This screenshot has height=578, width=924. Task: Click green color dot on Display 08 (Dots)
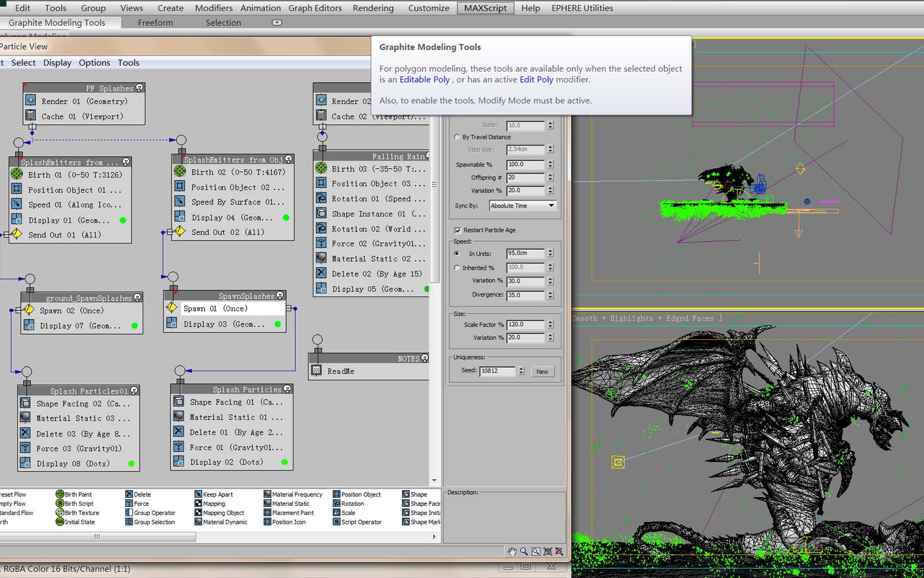131,464
